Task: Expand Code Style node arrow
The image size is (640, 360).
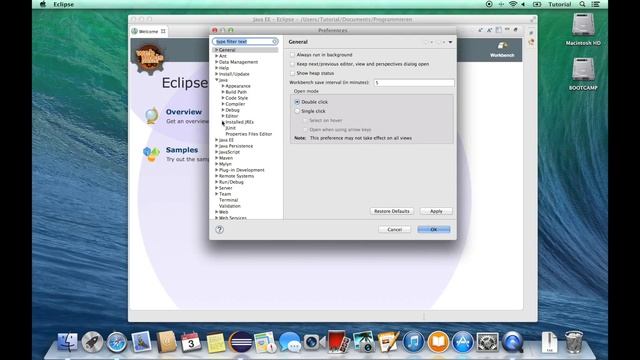Action: pyautogui.click(x=223, y=98)
